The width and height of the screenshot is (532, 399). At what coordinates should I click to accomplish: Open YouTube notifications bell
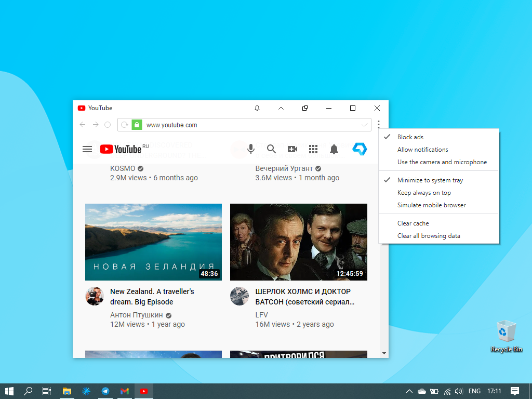[x=334, y=149]
